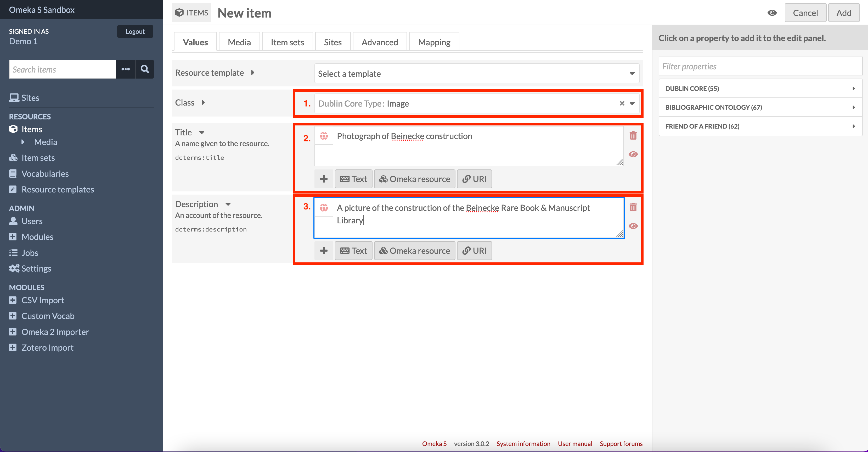Open the Support forums link
868x452 pixels.
[621, 444]
